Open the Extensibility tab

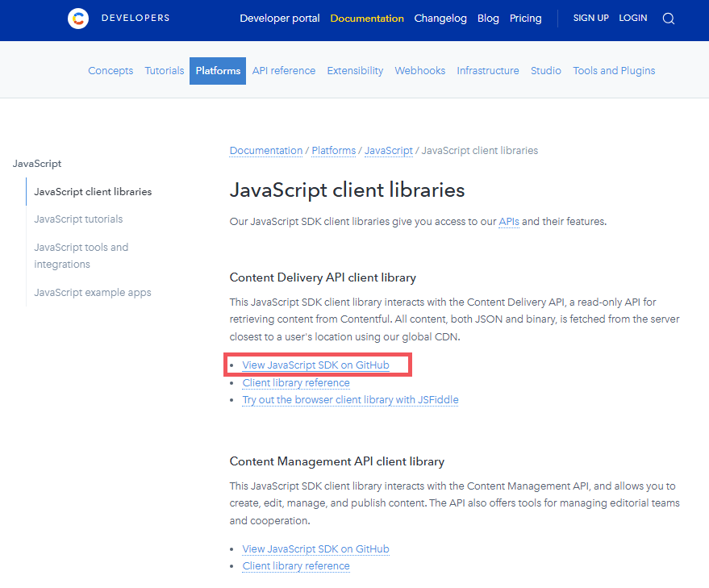coord(355,70)
